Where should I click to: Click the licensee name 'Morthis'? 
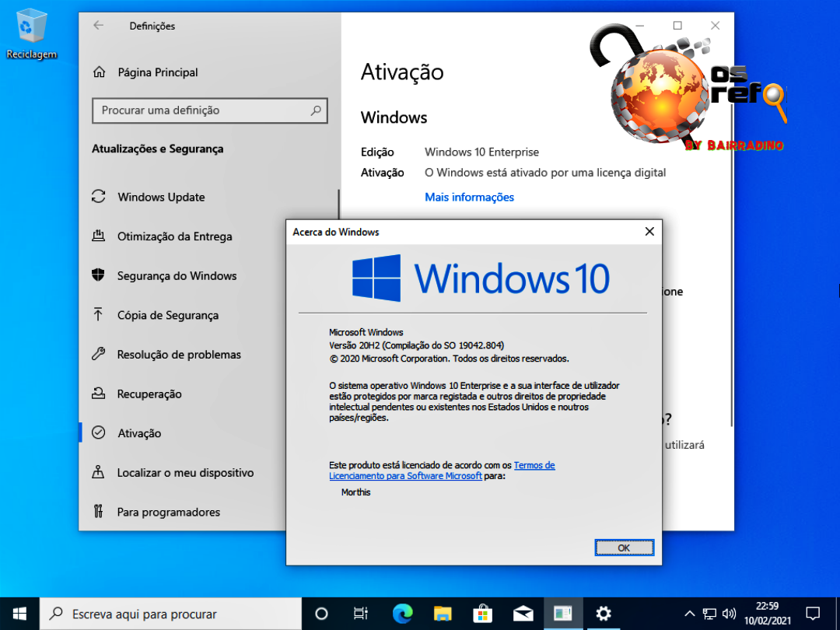tap(355, 492)
